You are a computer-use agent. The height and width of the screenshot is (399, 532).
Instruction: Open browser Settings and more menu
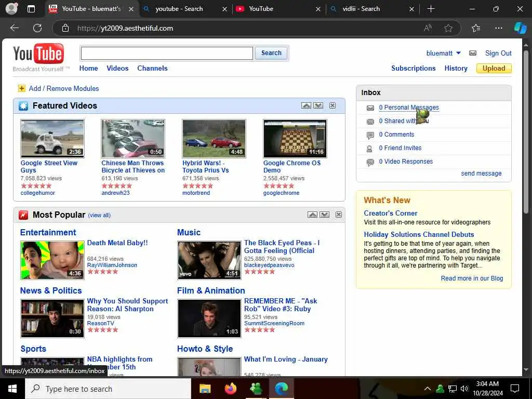498,28
